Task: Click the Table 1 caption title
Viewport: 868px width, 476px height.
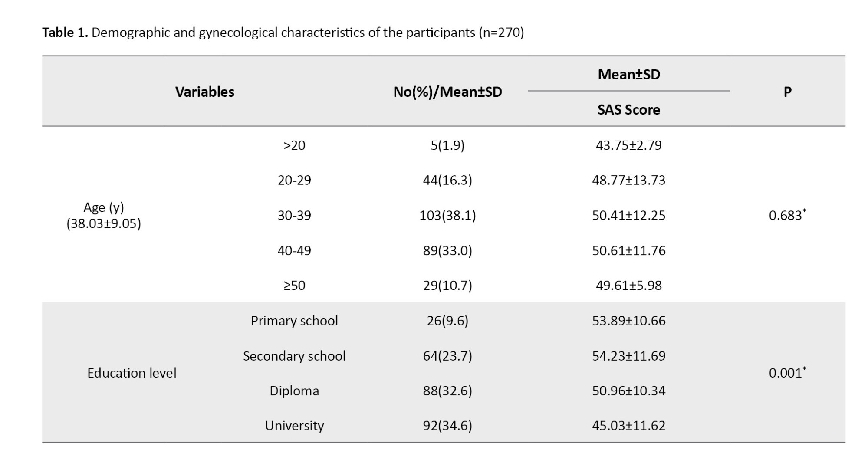Action: (283, 33)
